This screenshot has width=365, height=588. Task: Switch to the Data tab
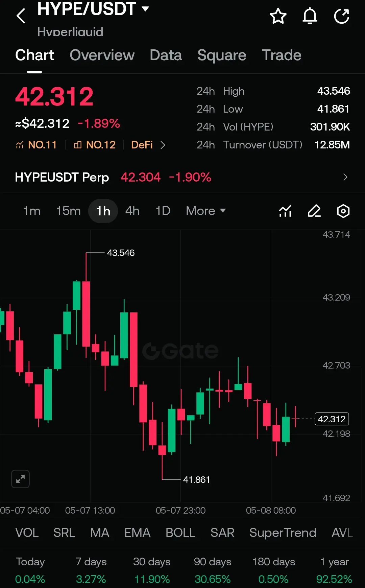point(166,55)
